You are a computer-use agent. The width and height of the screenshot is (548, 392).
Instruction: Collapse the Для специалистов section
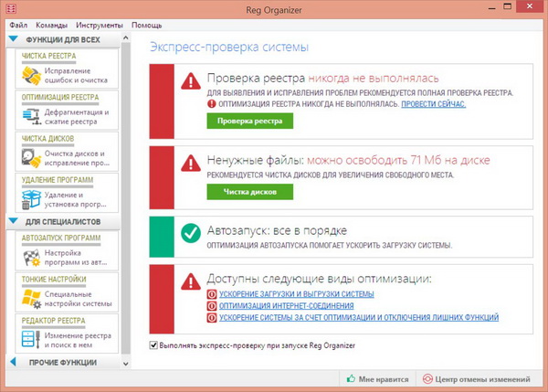pos(14,221)
